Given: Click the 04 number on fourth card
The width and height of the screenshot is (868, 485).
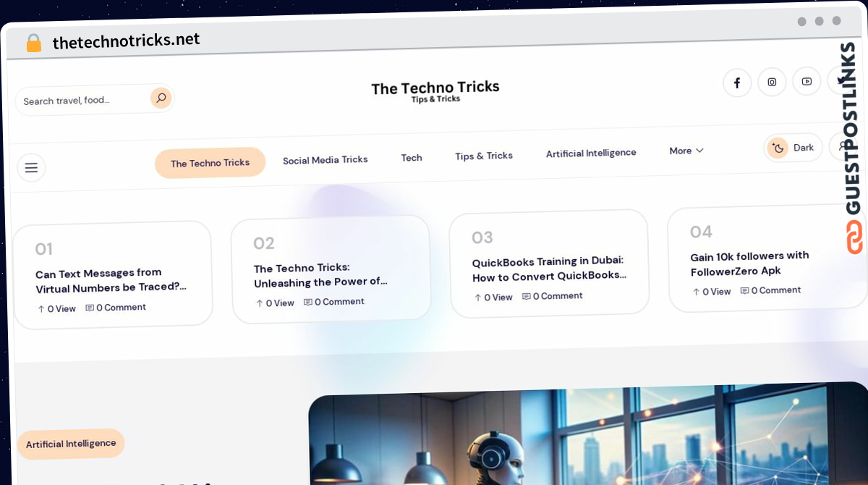Looking at the screenshot, I should 701,232.
